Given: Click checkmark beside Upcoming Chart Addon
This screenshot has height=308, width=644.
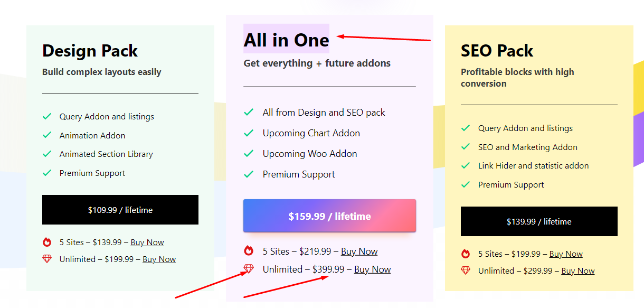Looking at the screenshot, I should (x=249, y=133).
